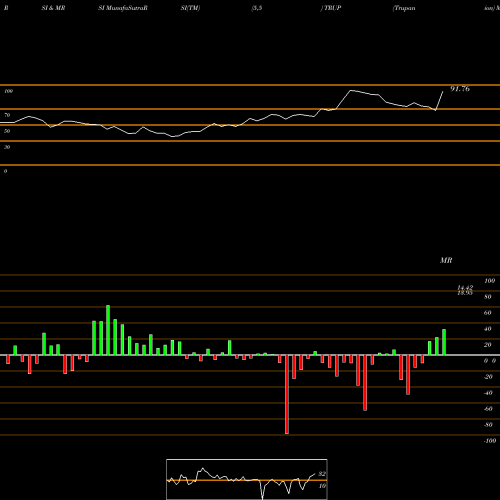Click the 10 label in mini chart
This screenshot has height=500, width=500.
(x=322, y=486)
